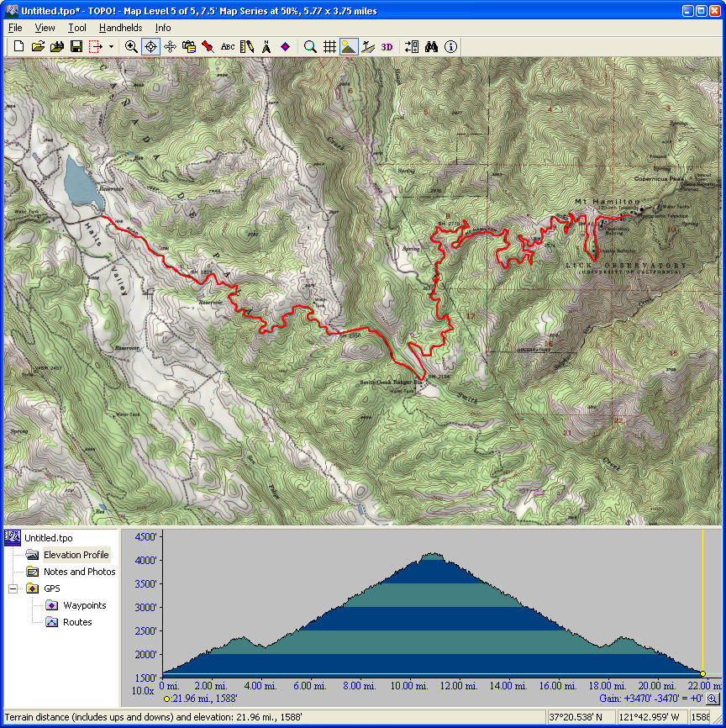This screenshot has height=728, width=726.
Task: Open the 3D view
Action: coord(387,47)
